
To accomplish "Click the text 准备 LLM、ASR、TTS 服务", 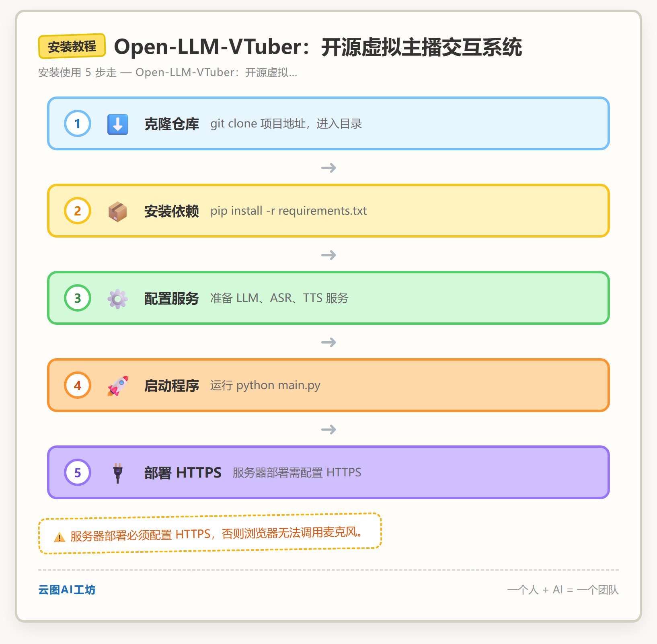I will pos(279,298).
